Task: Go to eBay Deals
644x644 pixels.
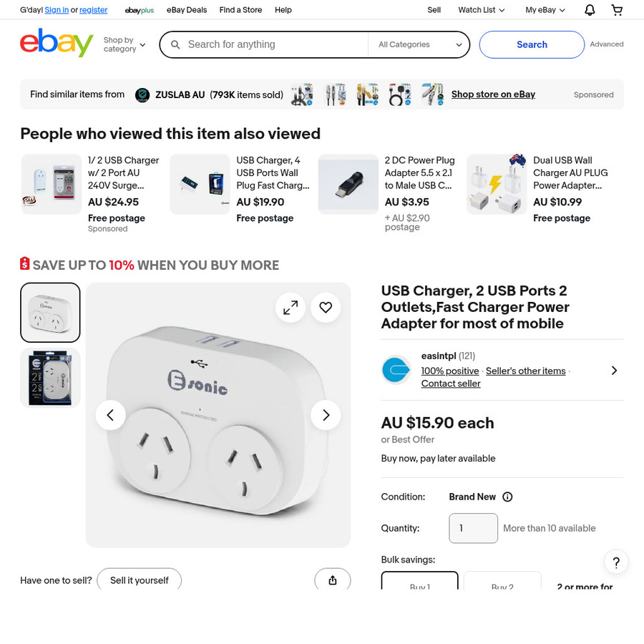Action: (187, 10)
